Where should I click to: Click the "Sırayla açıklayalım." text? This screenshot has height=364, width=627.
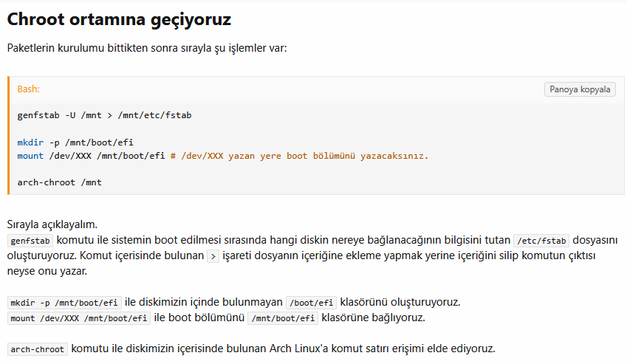(x=52, y=224)
